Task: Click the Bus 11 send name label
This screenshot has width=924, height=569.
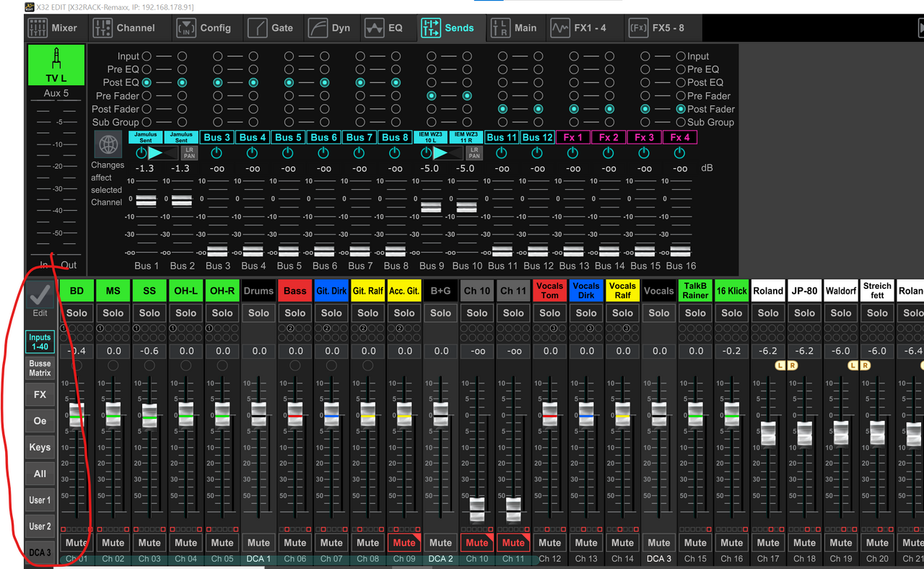Action: pyautogui.click(x=502, y=137)
